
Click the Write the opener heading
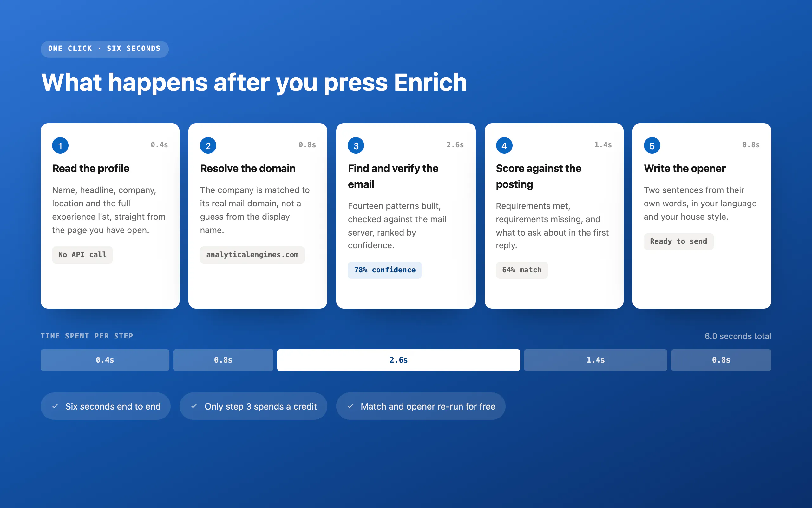pos(684,168)
